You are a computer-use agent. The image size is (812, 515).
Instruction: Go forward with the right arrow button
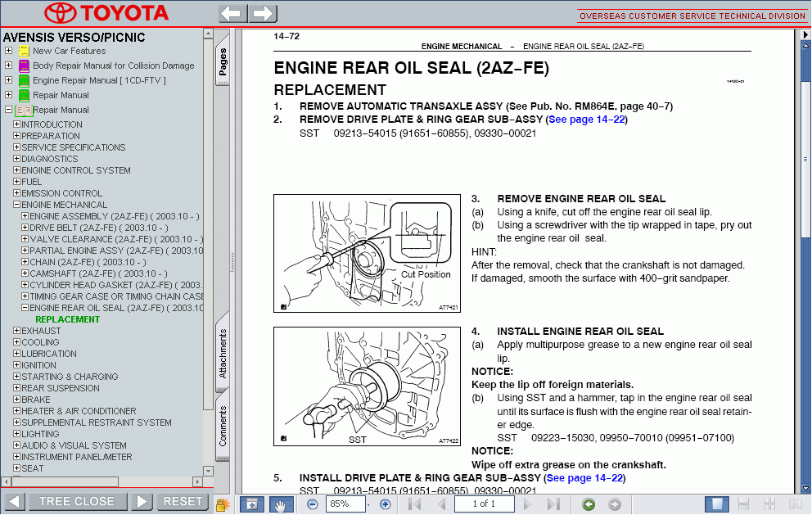[263, 13]
